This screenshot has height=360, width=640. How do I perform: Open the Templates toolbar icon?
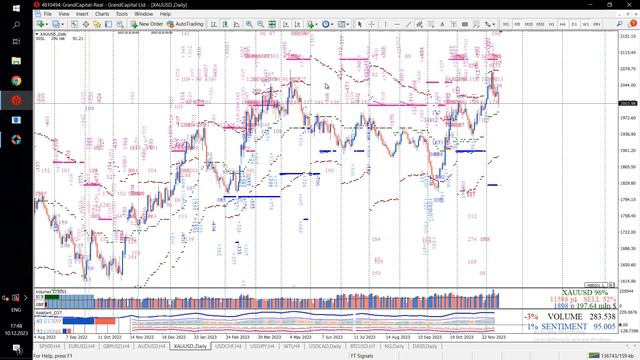(341, 24)
